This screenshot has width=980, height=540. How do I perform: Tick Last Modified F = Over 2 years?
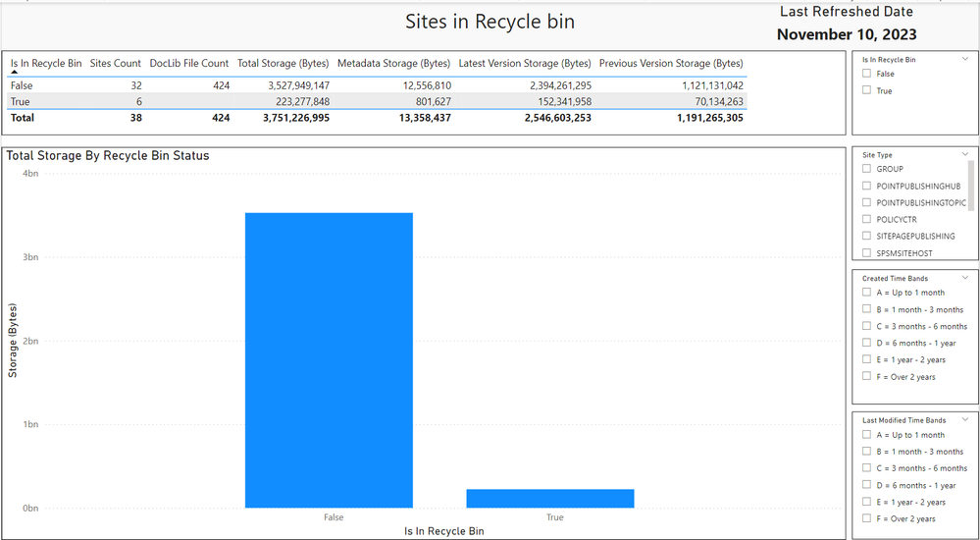[x=866, y=518]
